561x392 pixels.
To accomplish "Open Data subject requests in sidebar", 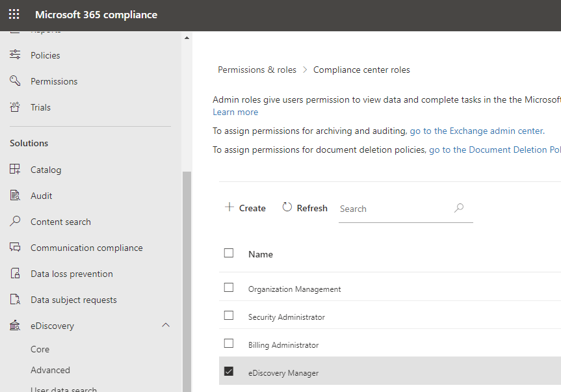I will point(73,300).
